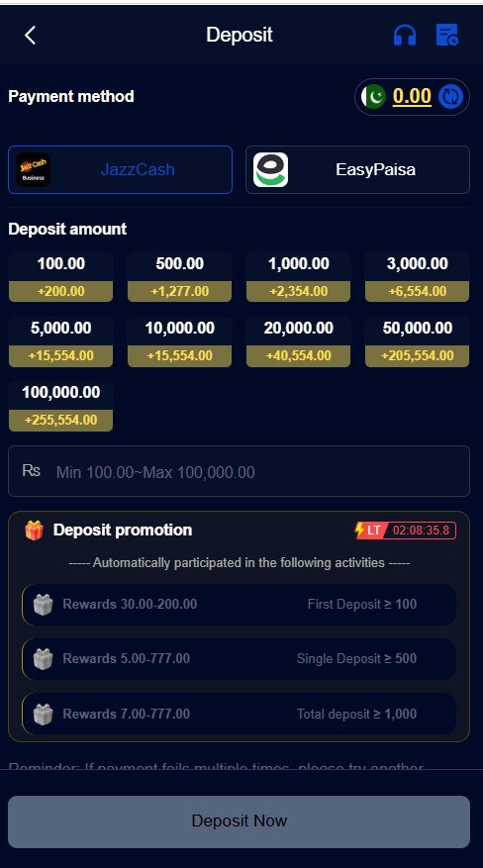Image resolution: width=483 pixels, height=868 pixels.
Task: Click the LT countdown timer badge
Action: (406, 530)
